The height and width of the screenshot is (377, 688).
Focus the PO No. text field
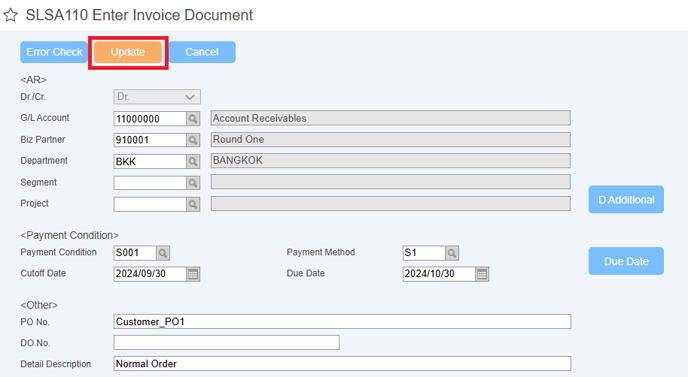tap(342, 321)
